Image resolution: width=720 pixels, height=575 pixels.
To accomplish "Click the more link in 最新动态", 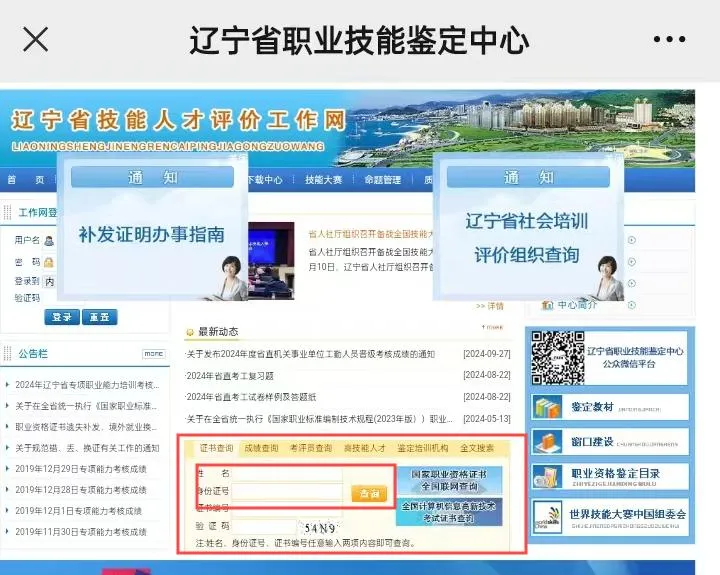I will pos(492,327).
